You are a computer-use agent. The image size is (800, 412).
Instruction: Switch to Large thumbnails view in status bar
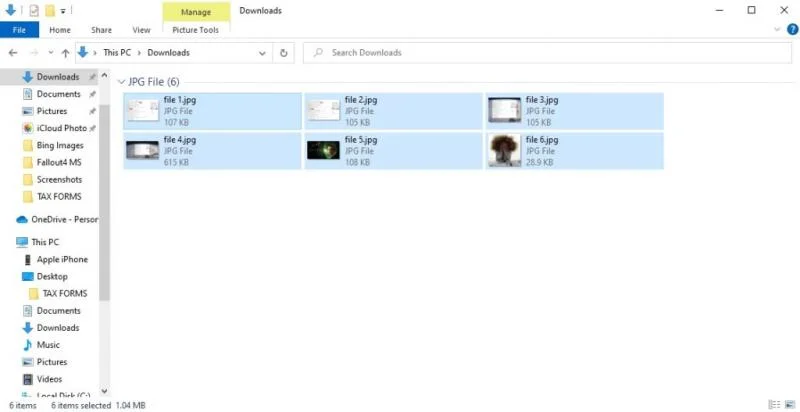(x=789, y=405)
